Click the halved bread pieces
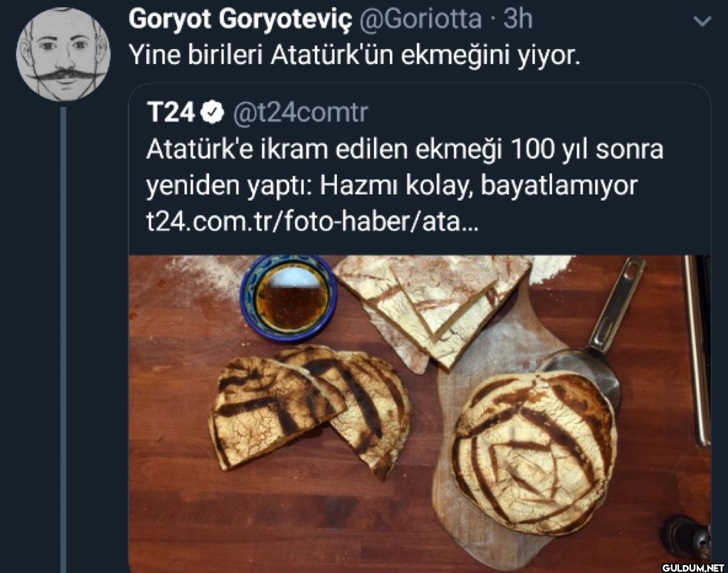This screenshot has width=728, height=573. pyautogui.click(x=310, y=410)
